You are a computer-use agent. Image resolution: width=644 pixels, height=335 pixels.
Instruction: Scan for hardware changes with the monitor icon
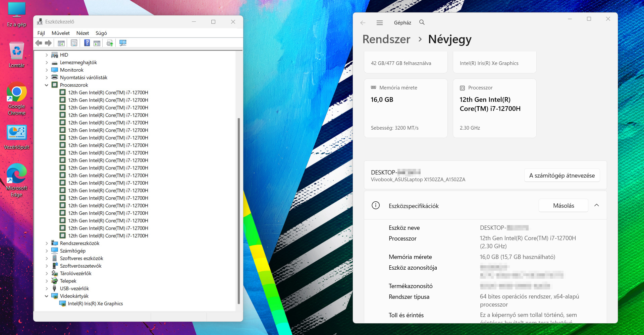tap(123, 43)
